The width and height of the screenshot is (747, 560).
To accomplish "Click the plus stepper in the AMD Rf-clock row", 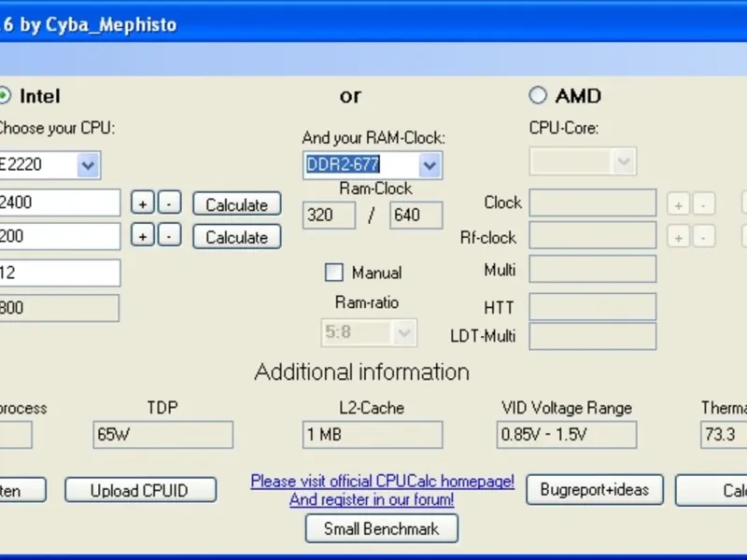I will pos(678,236).
